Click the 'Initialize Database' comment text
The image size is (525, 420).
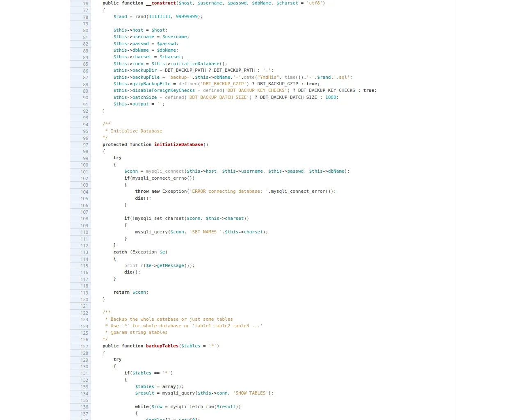pyautogui.click(x=136, y=131)
